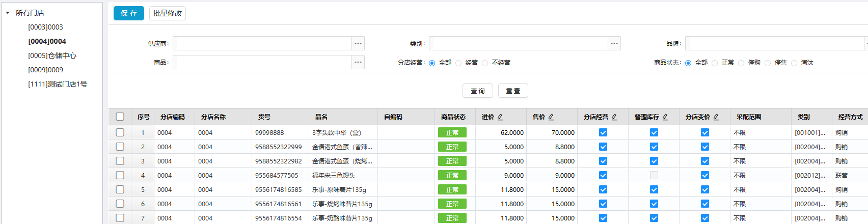868x224 pixels.
Task: Select store [0005]仓储中心 in the tree
Action: pyautogui.click(x=52, y=55)
